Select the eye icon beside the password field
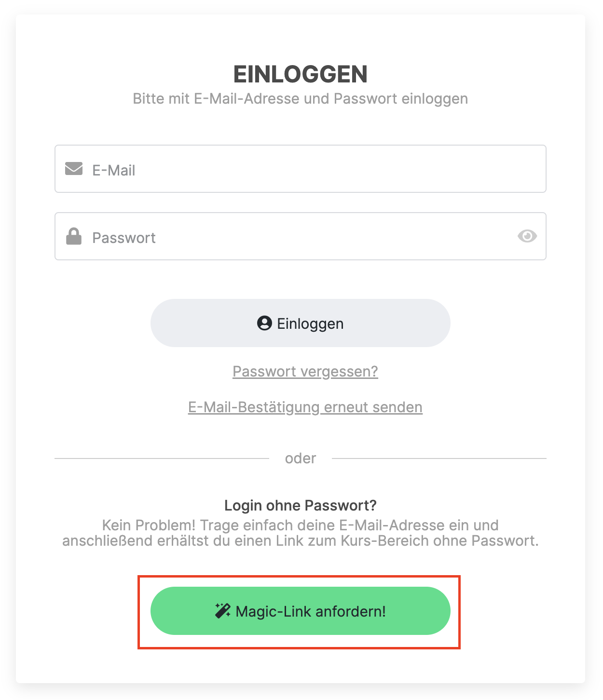The width and height of the screenshot is (603, 700). [x=528, y=236]
